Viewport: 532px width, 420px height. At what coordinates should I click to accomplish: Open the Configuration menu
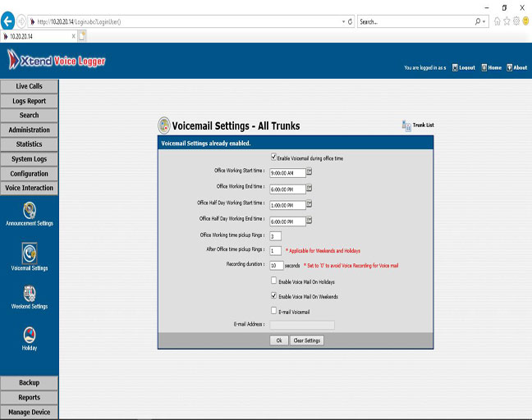tap(30, 174)
